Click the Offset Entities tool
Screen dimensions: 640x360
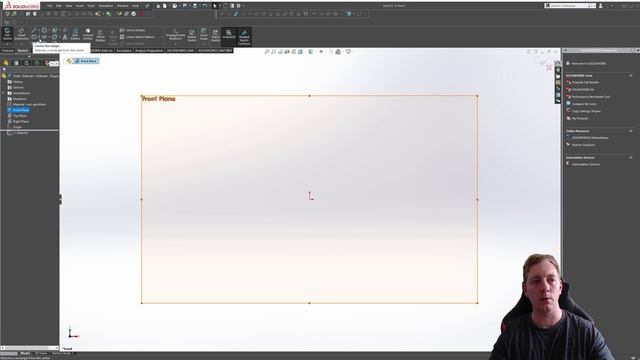[x=100, y=36]
